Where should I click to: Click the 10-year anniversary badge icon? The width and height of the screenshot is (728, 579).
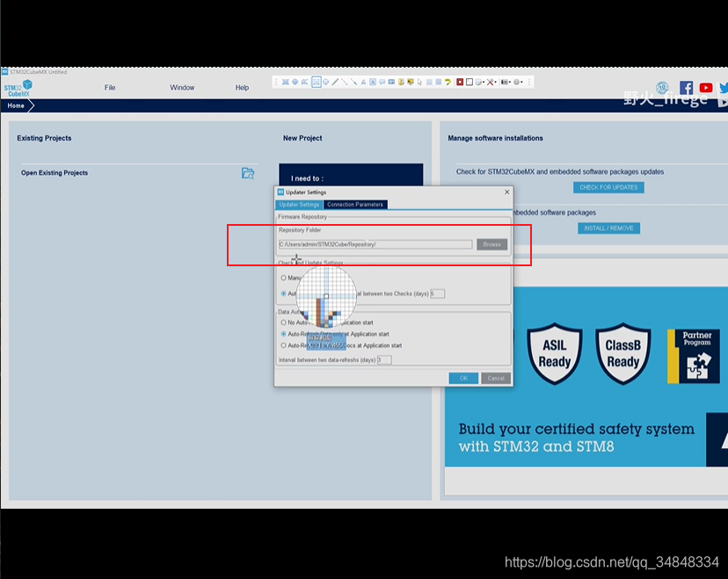[663, 87]
